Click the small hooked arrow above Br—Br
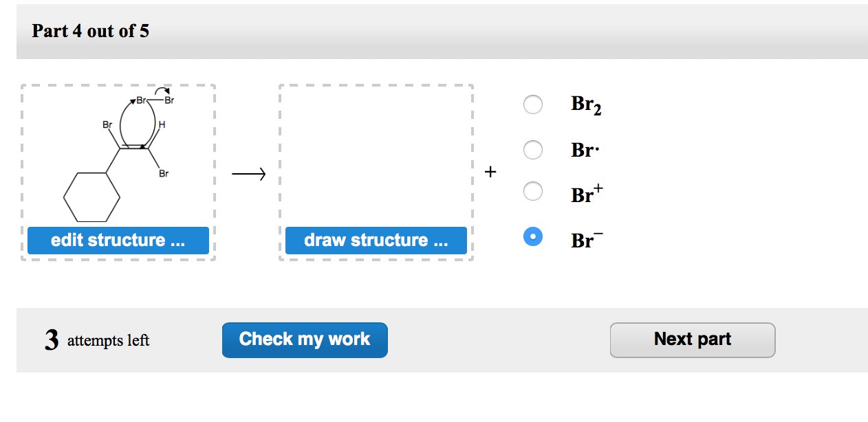Image resolution: width=868 pixels, height=422 pixels. 162,89
